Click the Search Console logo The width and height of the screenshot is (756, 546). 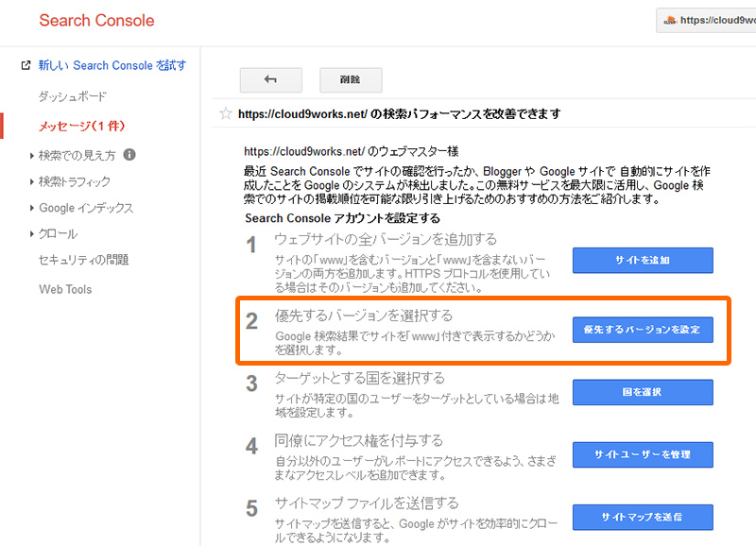(x=96, y=20)
